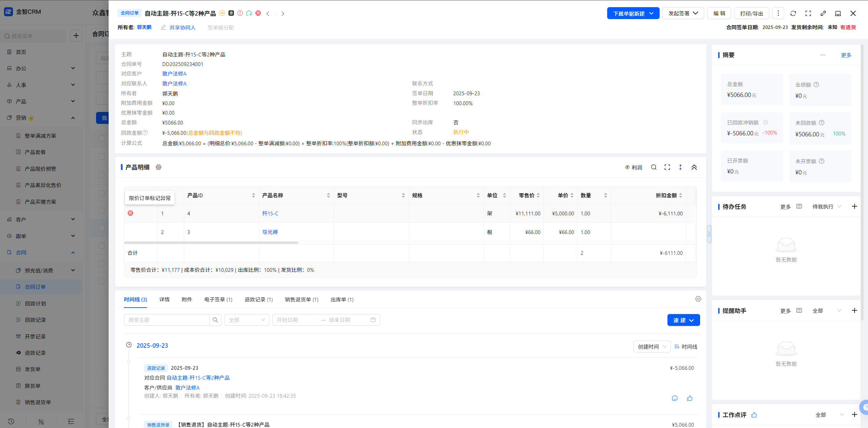Search within product details table
Image resolution: width=868 pixels, height=428 pixels.
[653, 167]
